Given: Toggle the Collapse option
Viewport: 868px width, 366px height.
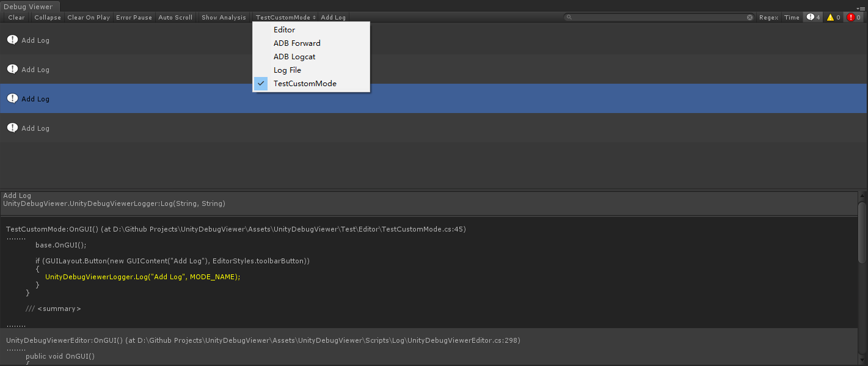Looking at the screenshot, I should coord(48,17).
